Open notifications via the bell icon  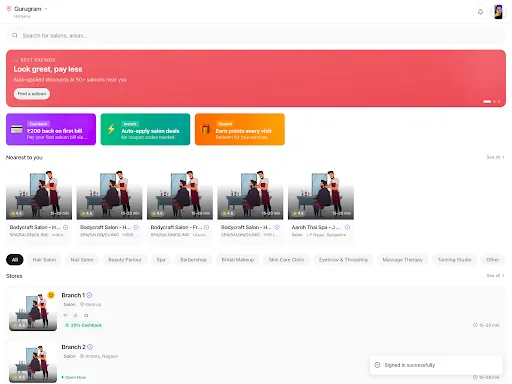(480, 12)
